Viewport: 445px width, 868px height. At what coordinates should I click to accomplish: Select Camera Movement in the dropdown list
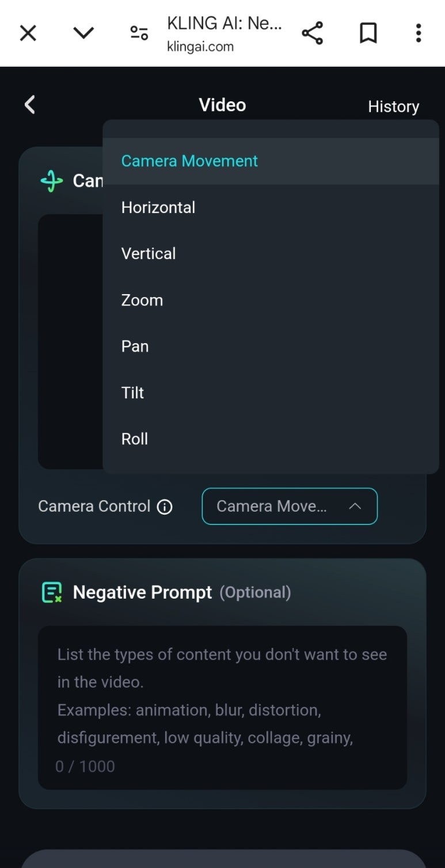click(x=271, y=161)
